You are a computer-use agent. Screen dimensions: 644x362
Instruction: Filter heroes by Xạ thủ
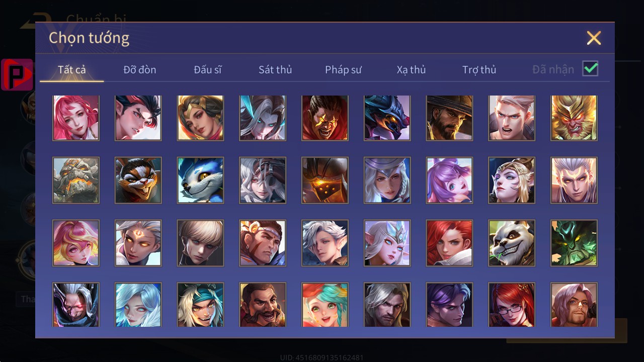pyautogui.click(x=411, y=70)
